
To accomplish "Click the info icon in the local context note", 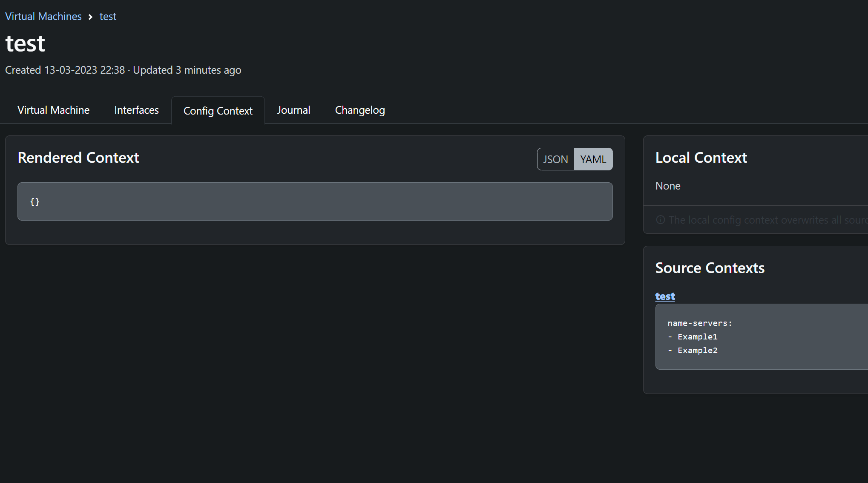I will pyautogui.click(x=660, y=220).
